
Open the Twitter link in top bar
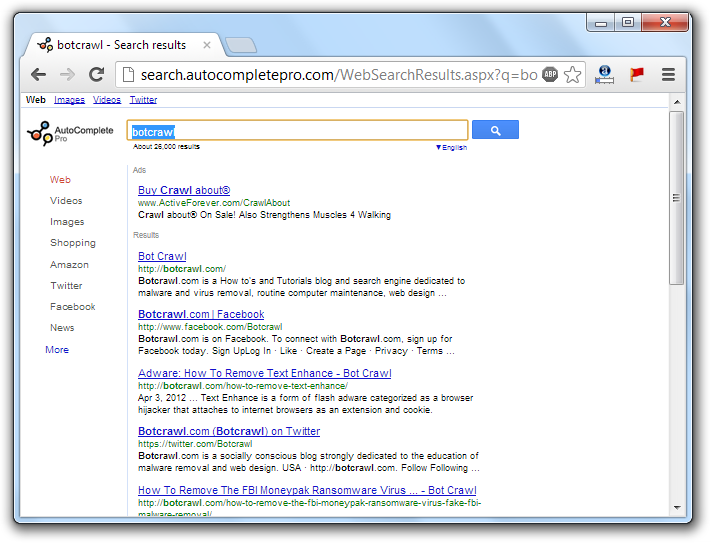coord(143,100)
